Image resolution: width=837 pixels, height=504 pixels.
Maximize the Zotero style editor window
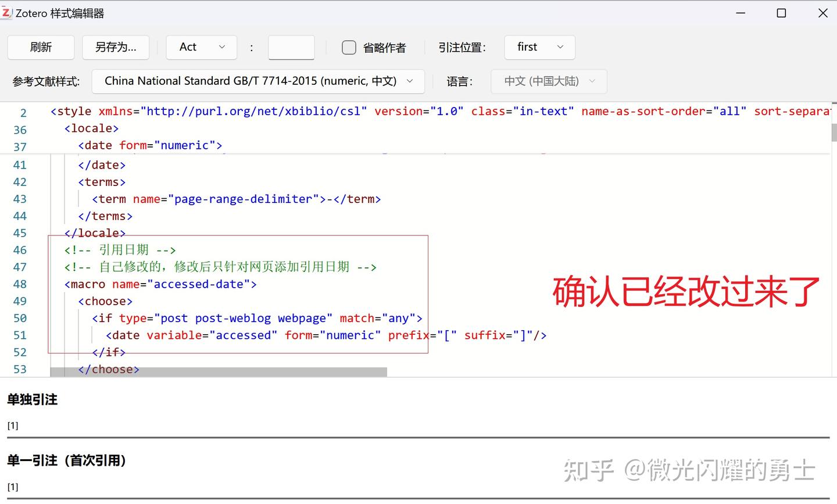781,13
